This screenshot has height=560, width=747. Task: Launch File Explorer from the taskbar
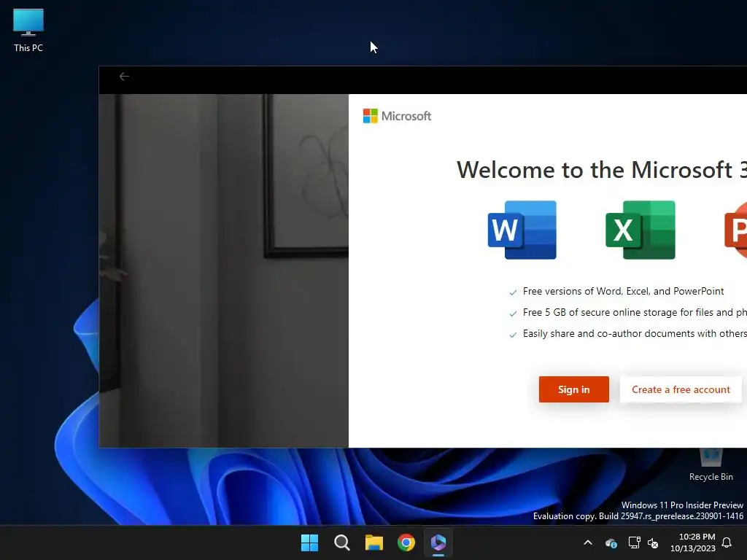coord(374,542)
